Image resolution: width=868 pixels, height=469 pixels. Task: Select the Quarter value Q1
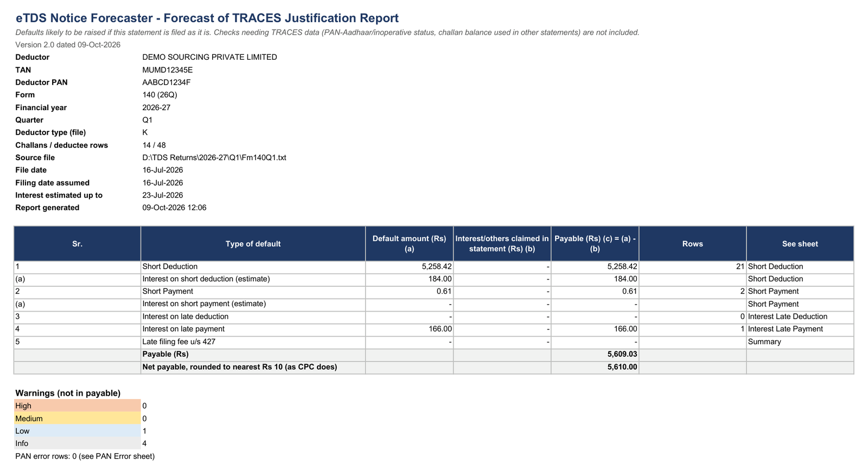(148, 120)
